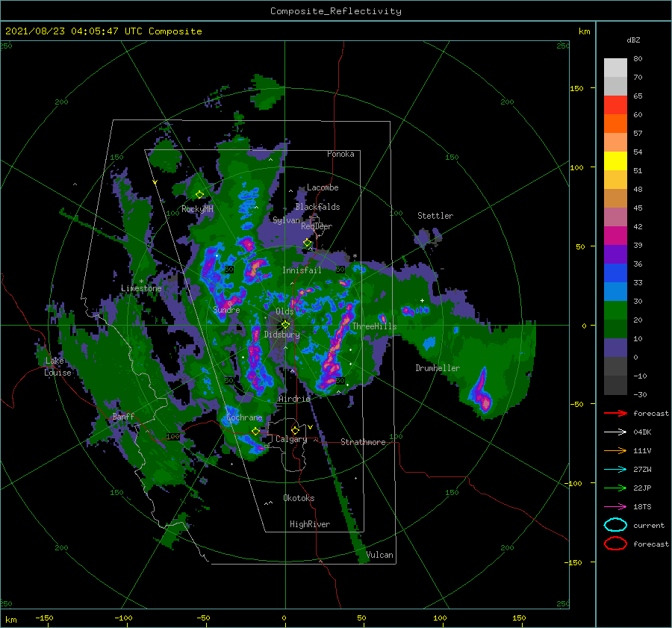Screen dimensions: 672x628
Task: Select the orange 111V legend arrow
Action: 615,450
